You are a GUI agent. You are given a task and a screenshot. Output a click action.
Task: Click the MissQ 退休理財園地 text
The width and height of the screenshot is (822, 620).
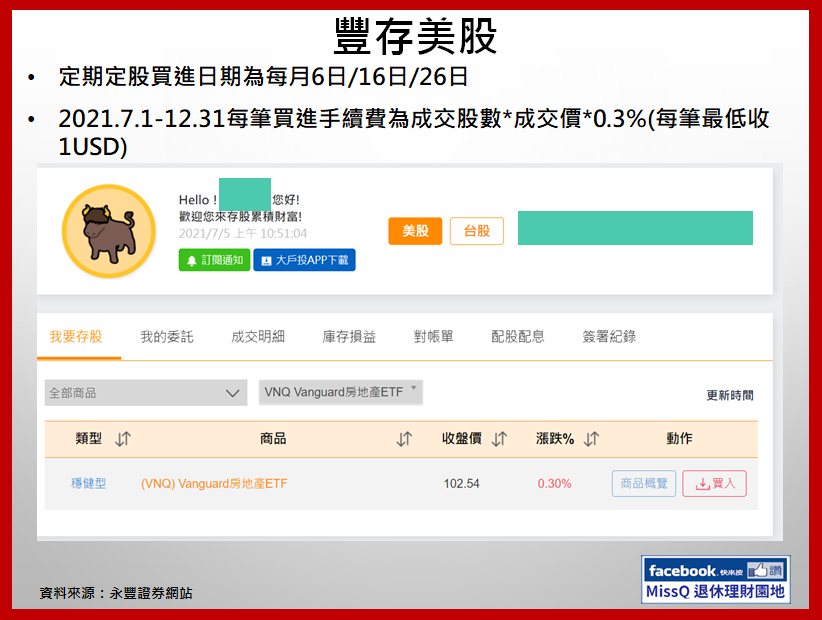(715, 592)
